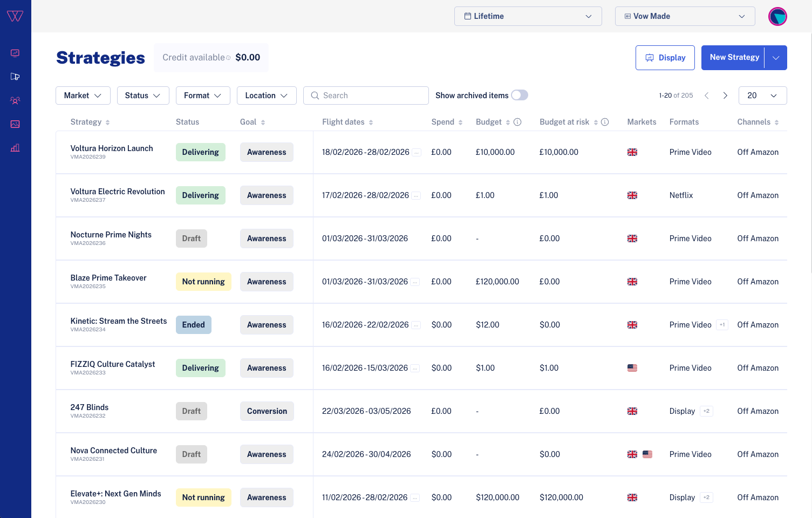The height and width of the screenshot is (518, 812).
Task: Open the bar chart reports sidebar icon
Action: coord(15,148)
